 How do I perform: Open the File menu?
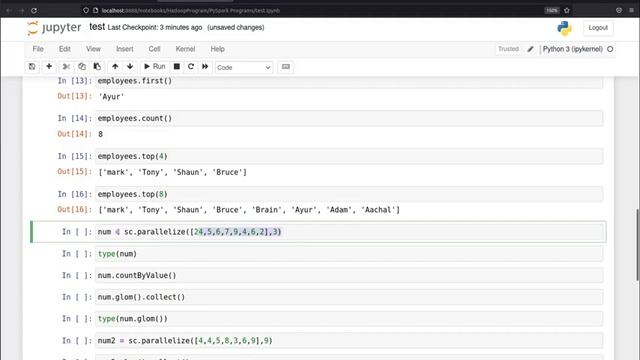point(38,49)
